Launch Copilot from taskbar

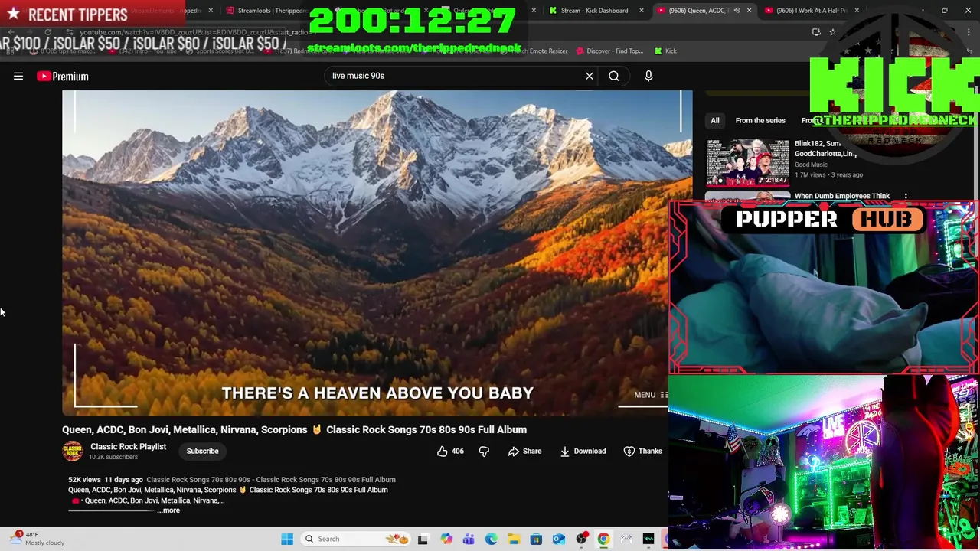446,539
